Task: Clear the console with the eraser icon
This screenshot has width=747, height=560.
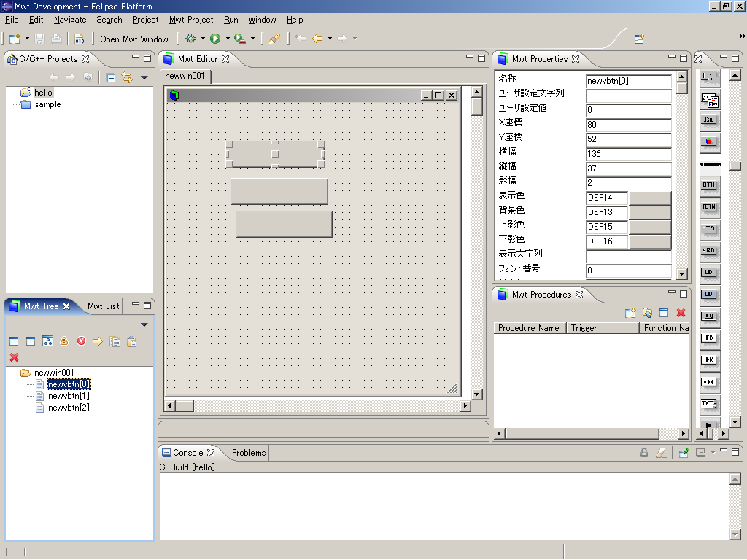Action: 661,453
